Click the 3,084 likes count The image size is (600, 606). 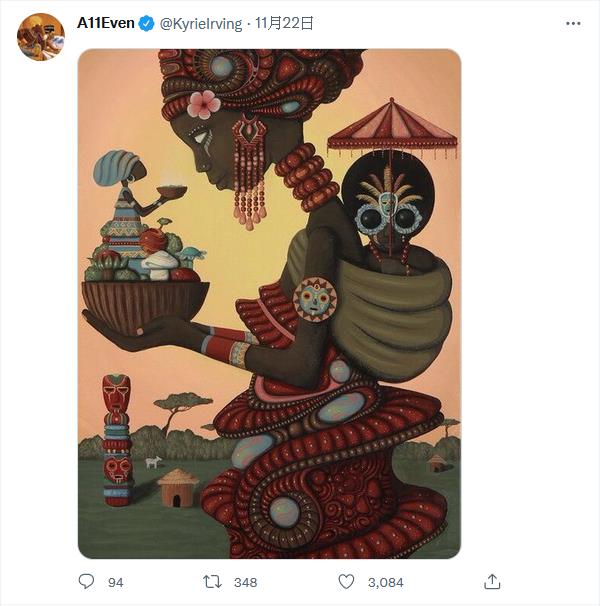pyautogui.click(x=385, y=582)
